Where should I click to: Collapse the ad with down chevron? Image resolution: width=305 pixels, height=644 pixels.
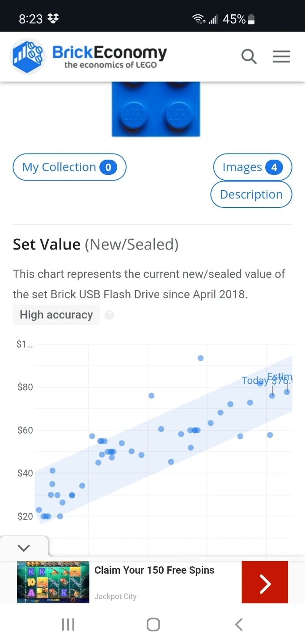tap(24, 548)
